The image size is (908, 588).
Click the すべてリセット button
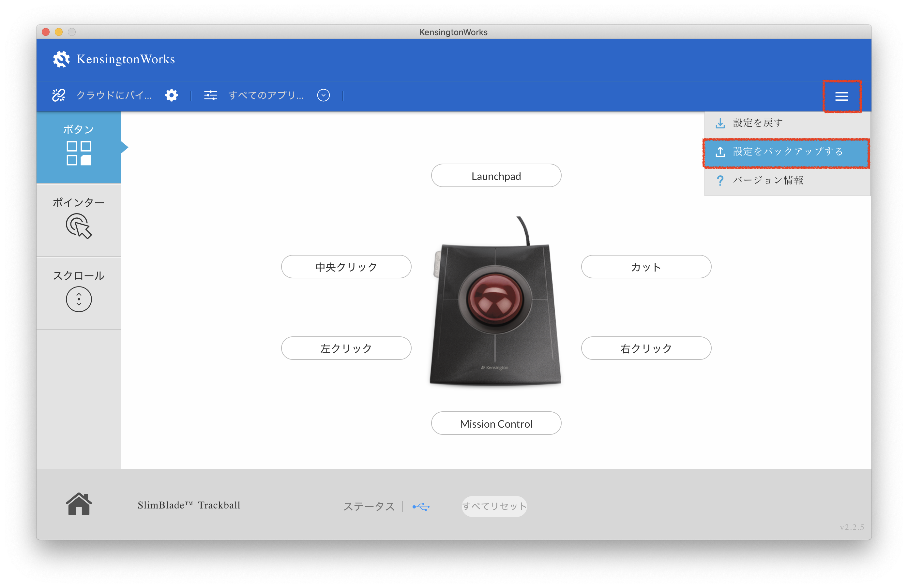(x=494, y=507)
